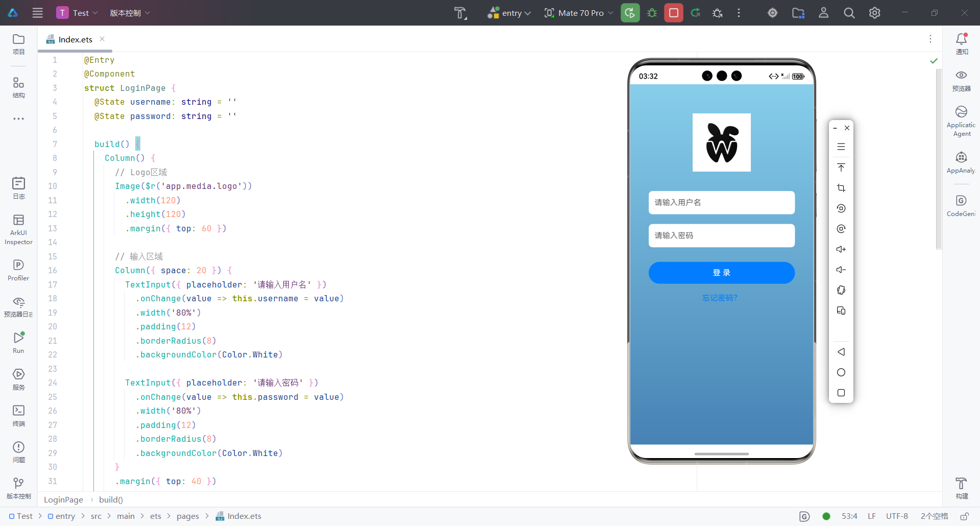Screen dimensions: 980x526
Task: Close the Index.ets tab
Action: coord(102,39)
